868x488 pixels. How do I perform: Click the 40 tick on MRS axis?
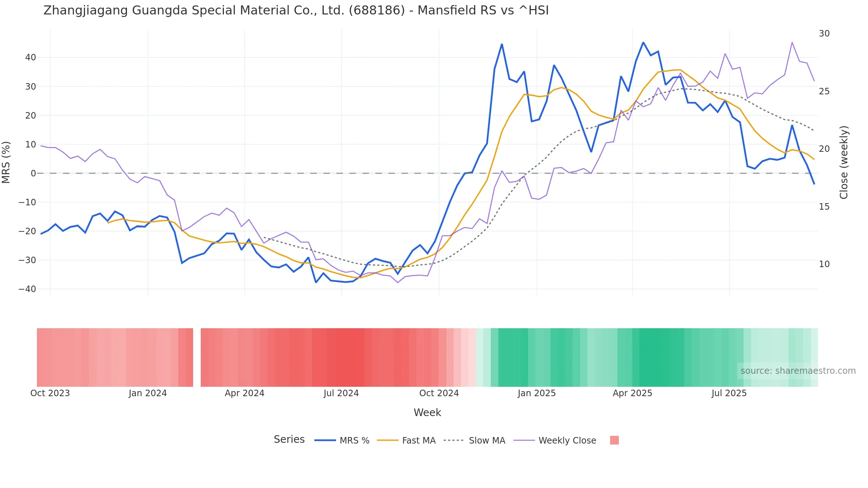pyautogui.click(x=30, y=57)
